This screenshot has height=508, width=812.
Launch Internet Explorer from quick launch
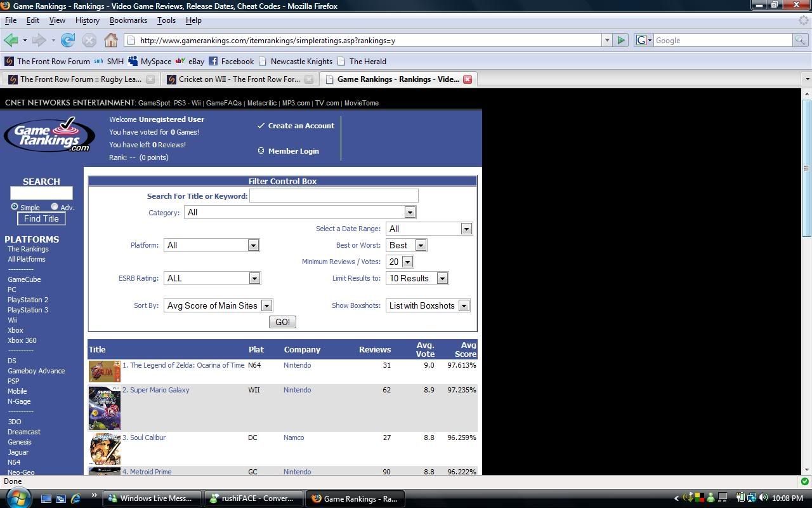coord(75,498)
